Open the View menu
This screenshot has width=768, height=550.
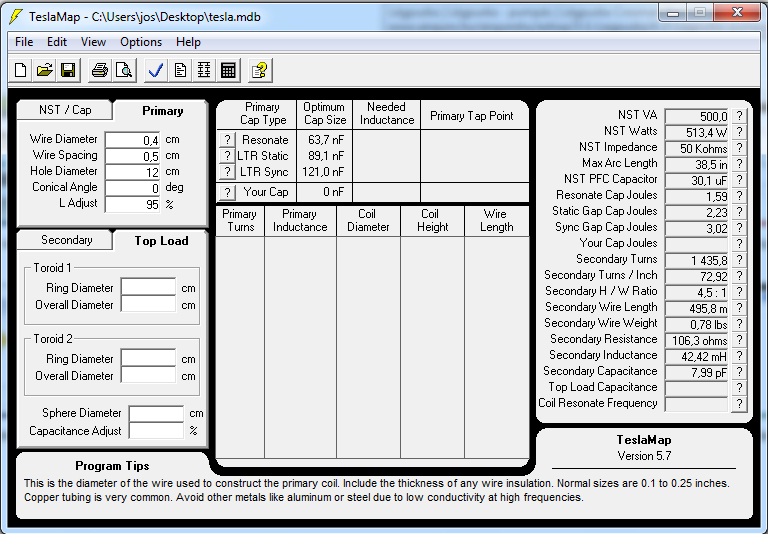[93, 42]
